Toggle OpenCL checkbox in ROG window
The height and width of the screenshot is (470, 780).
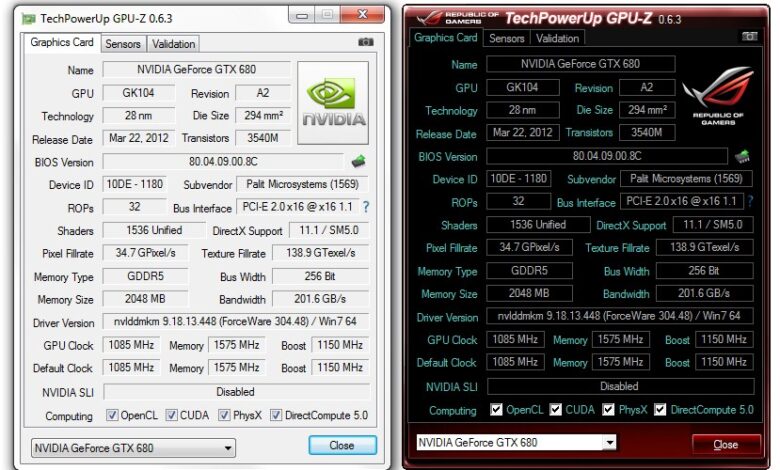tap(496, 409)
